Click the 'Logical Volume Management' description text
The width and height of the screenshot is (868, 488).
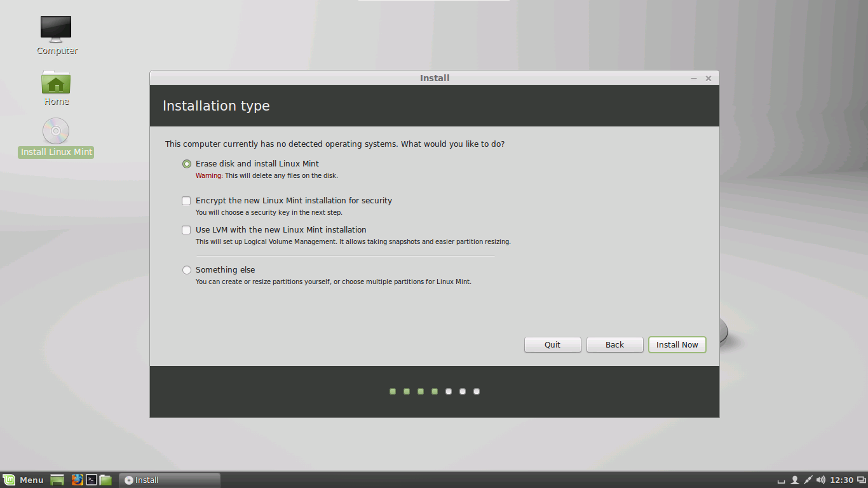(x=353, y=241)
